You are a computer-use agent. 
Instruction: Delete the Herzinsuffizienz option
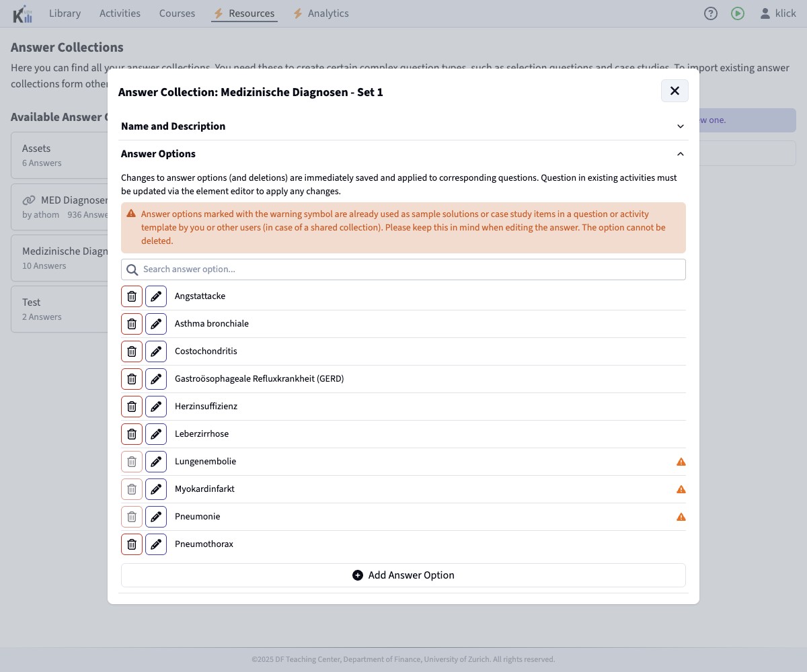(132, 407)
